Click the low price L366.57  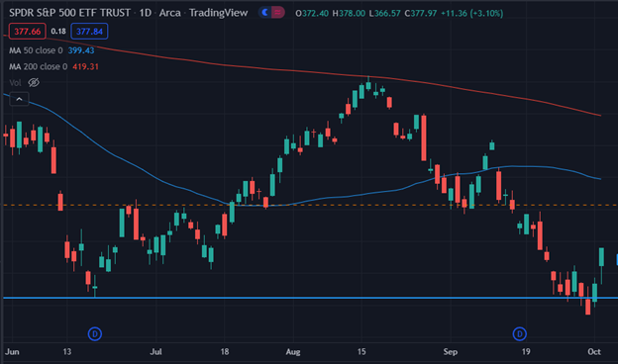tap(384, 14)
